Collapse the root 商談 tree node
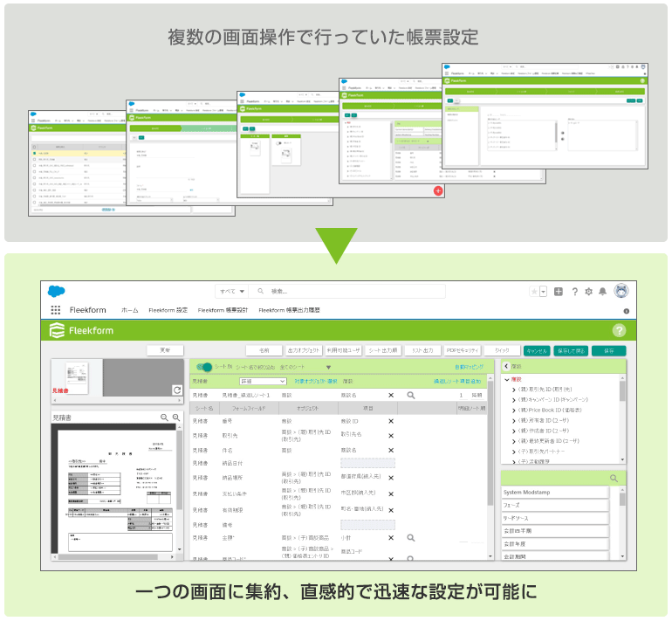Viewport: 672px width, 621px height. pos(507,380)
